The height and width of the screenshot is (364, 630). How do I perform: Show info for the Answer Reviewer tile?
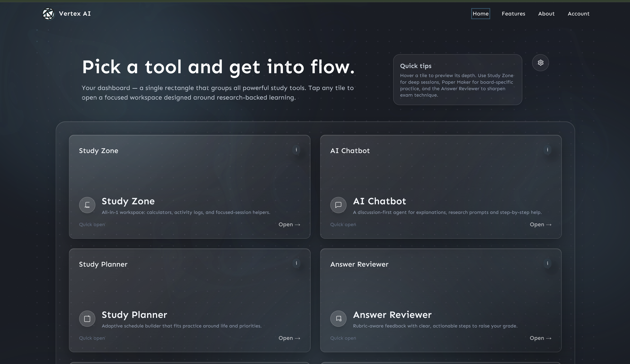[547, 264]
